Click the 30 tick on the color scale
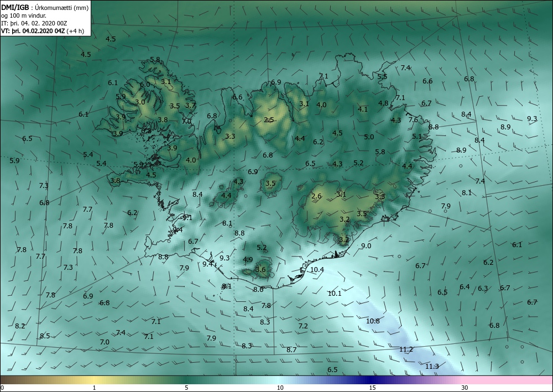This screenshot has width=553, height=392. click(x=465, y=388)
